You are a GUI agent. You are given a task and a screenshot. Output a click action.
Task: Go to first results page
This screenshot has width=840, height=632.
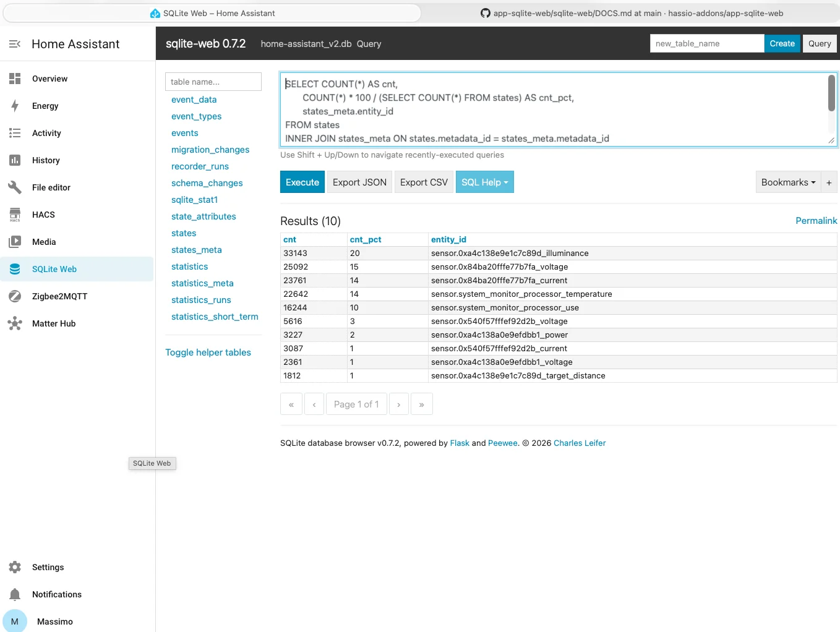tap(291, 404)
